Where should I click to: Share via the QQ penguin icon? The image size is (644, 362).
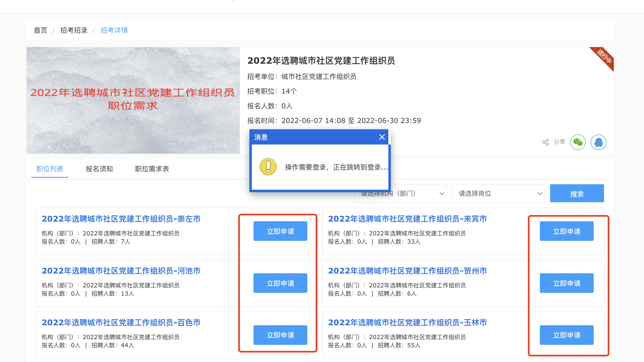pyautogui.click(x=598, y=142)
